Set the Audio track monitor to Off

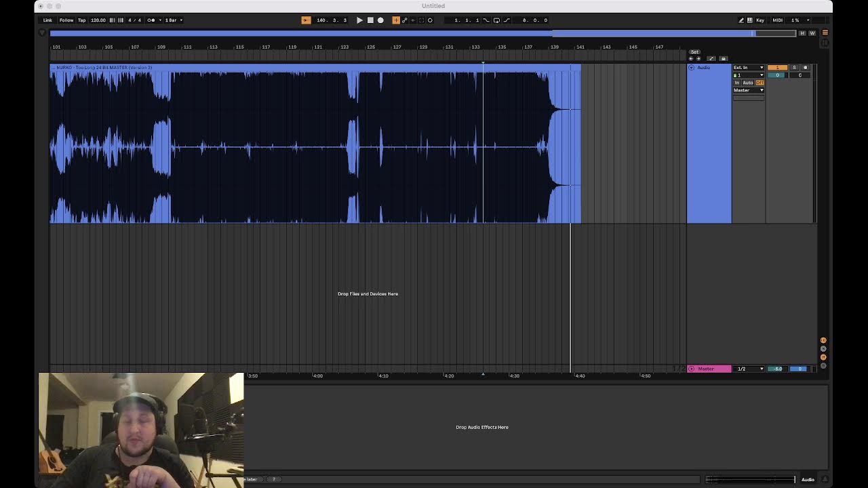(759, 83)
